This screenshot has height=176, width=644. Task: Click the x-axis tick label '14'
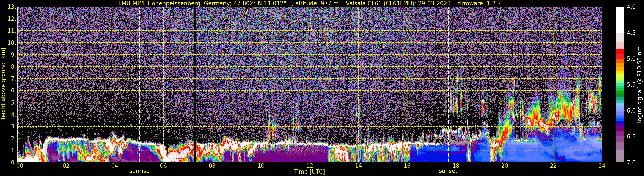(358, 166)
